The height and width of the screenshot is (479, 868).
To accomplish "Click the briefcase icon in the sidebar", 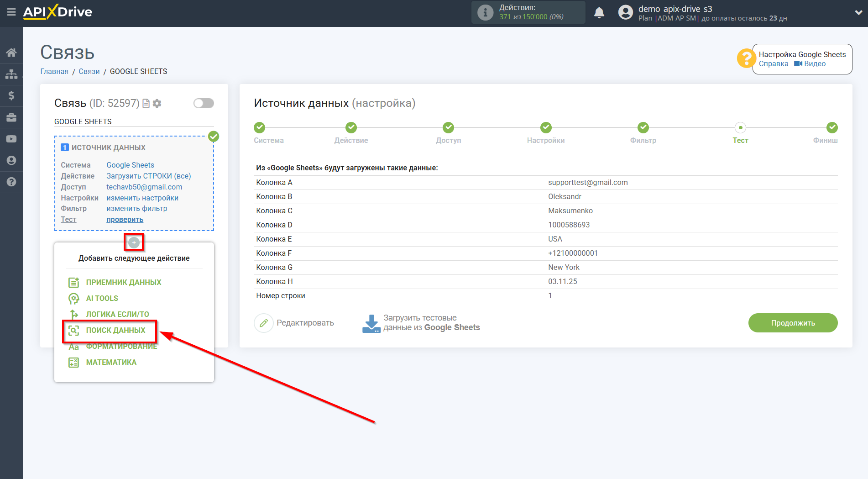I will click(x=11, y=117).
